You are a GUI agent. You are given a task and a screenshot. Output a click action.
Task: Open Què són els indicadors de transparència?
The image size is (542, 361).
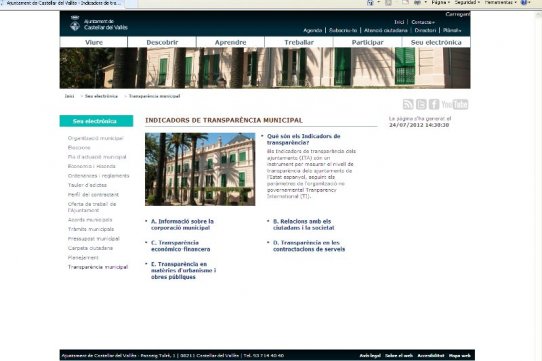click(303, 139)
